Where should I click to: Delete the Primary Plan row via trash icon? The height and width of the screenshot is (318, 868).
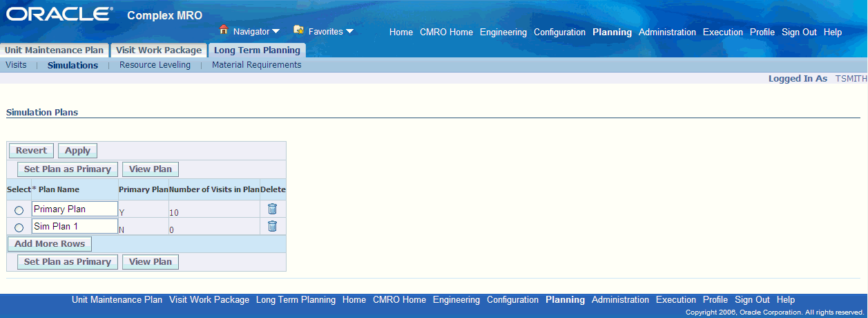tap(272, 209)
